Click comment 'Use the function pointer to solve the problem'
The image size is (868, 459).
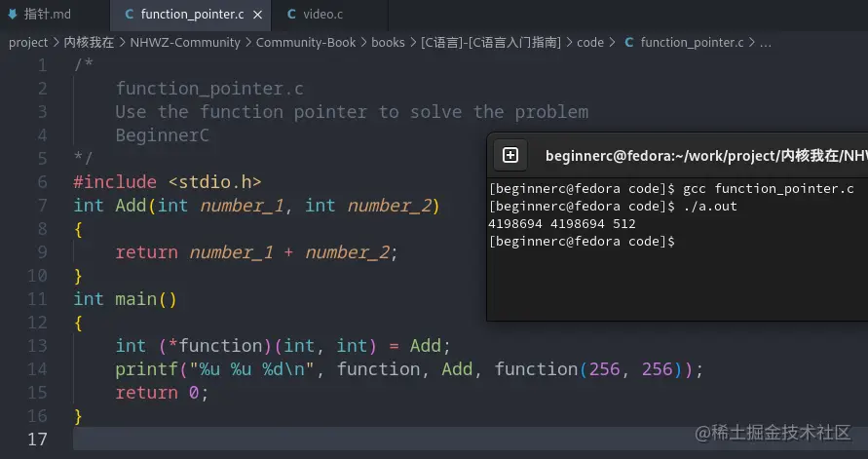(352, 112)
